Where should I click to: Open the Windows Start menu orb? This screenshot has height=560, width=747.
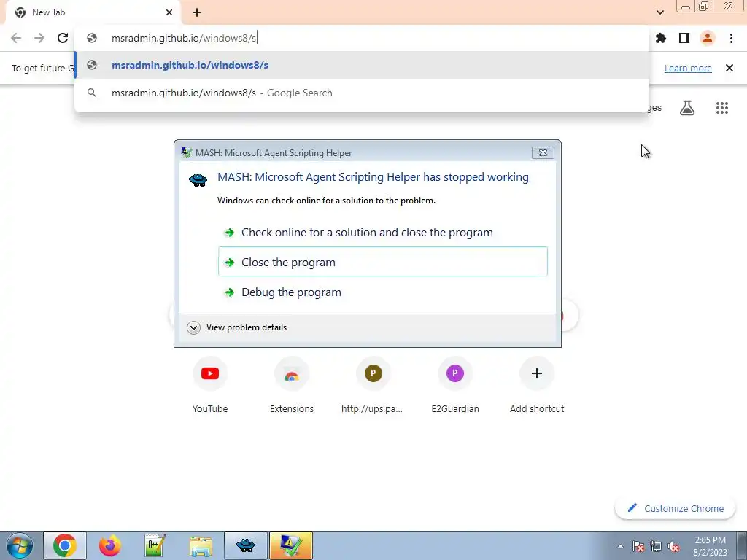click(x=20, y=545)
